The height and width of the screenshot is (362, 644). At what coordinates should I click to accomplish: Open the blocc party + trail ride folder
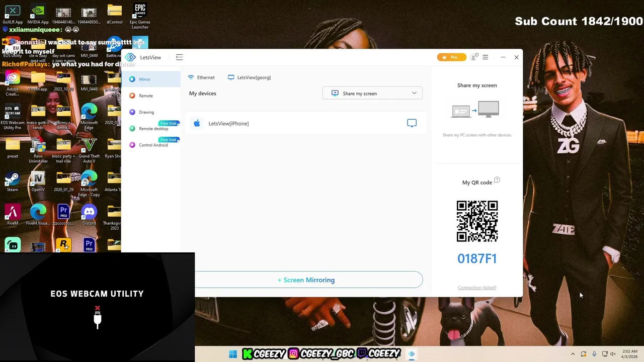(63, 151)
